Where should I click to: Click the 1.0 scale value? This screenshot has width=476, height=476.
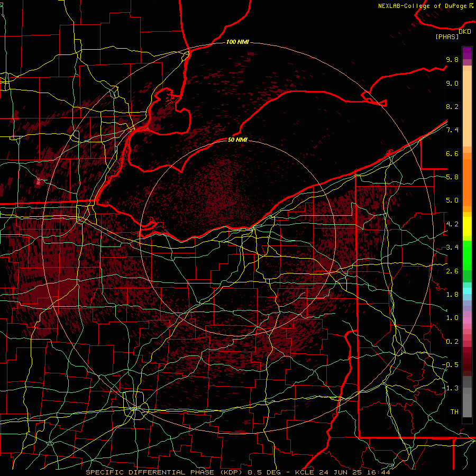point(452,318)
